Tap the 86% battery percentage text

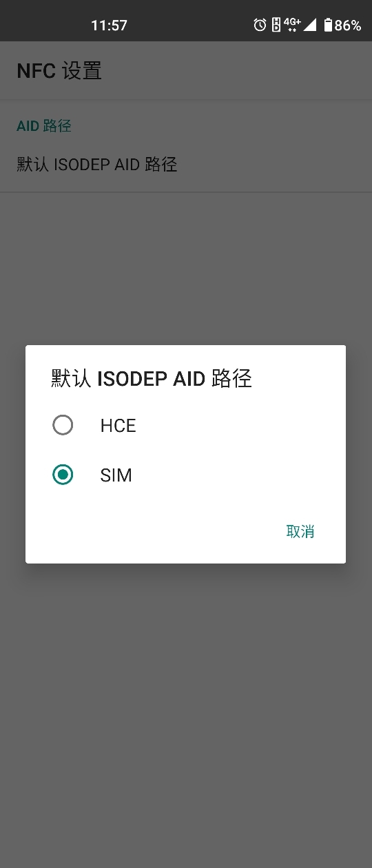coord(348,25)
